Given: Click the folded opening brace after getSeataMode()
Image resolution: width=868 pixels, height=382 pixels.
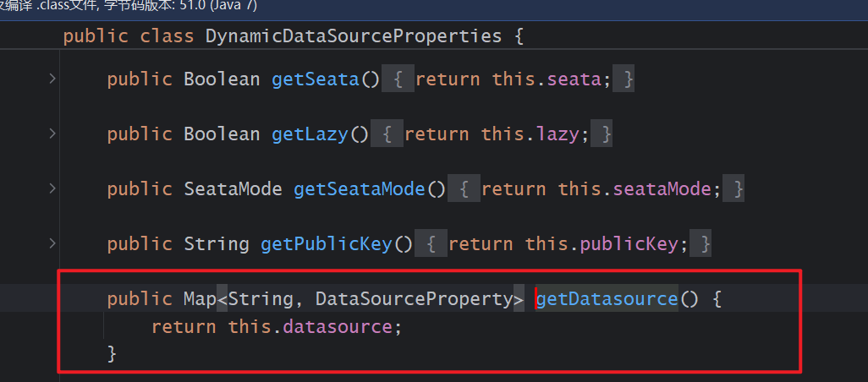Looking at the screenshot, I should (x=464, y=189).
